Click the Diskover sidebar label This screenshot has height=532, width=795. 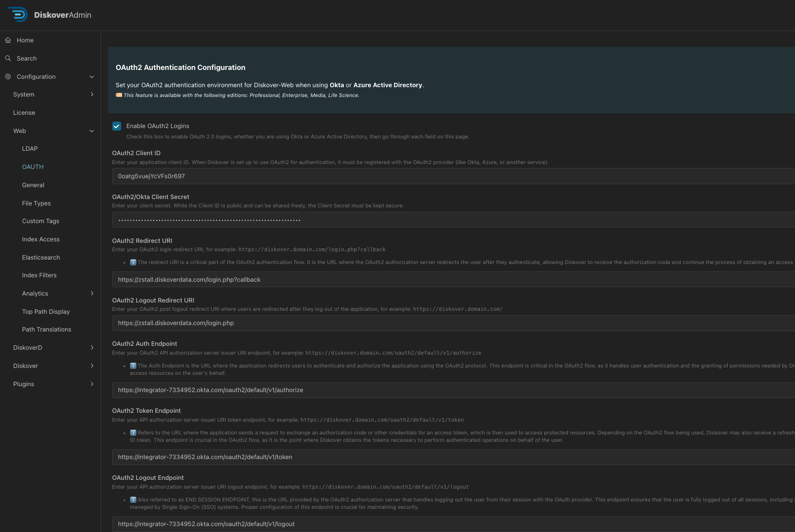[x=26, y=366]
